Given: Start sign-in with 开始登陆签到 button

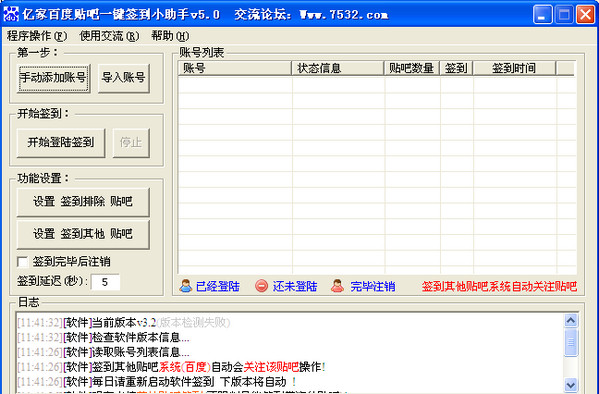Looking at the screenshot, I should tap(61, 143).
